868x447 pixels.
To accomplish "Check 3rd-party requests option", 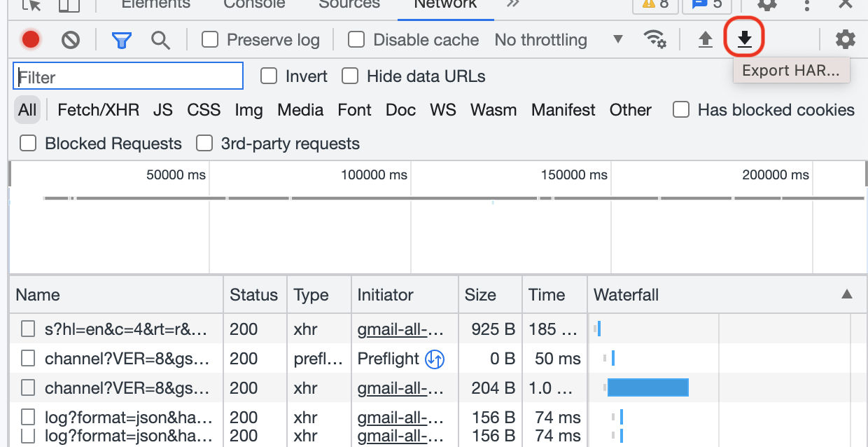I will (x=204, y=143).
